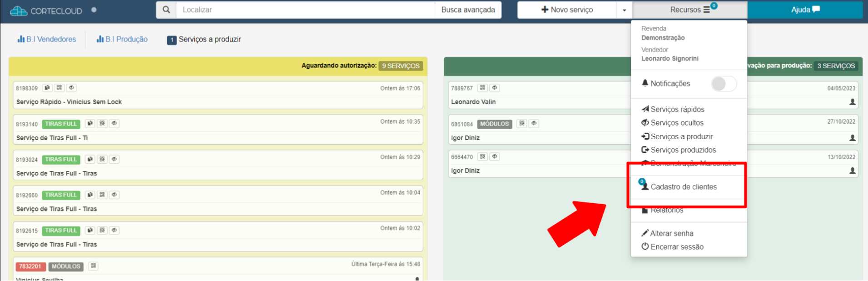This screenshot has width=868, height=281.
Task: Click TIRAS FULL tag on service 8193024
Action: [61, 160]
